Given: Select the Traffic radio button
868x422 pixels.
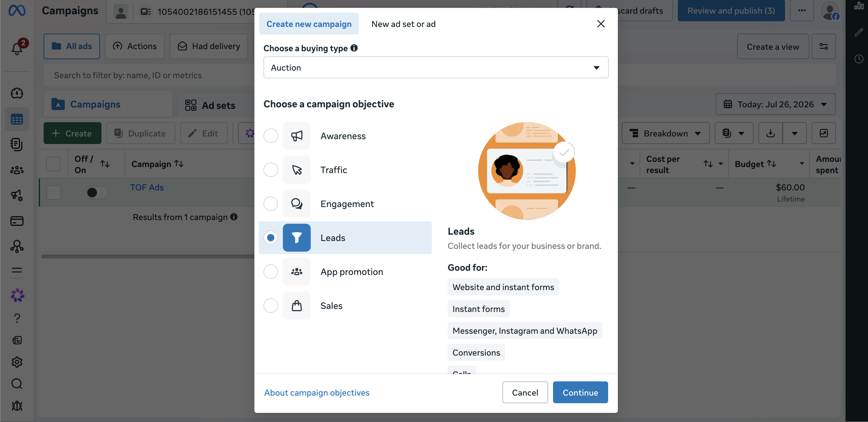Looking at the screenshot, I should tap(270, 170).
